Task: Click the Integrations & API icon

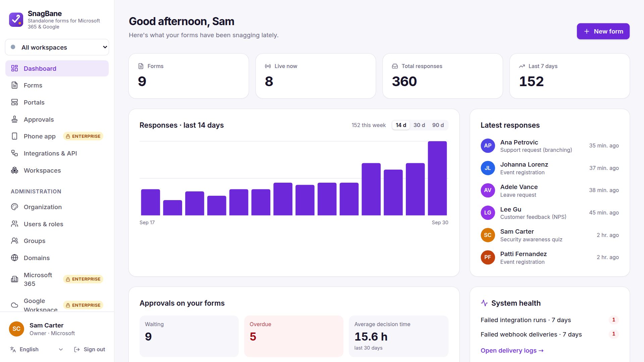Action: point(14,153)
